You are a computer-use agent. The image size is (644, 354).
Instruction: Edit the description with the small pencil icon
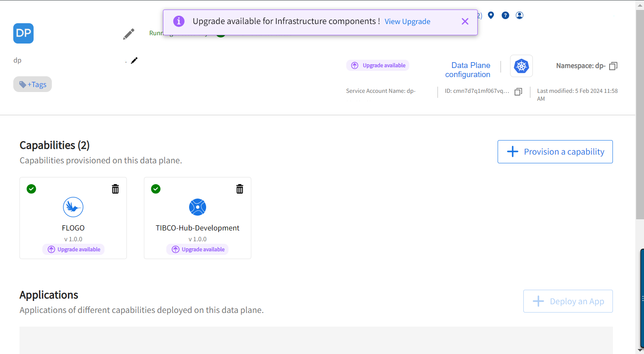[x=134, y=61]
